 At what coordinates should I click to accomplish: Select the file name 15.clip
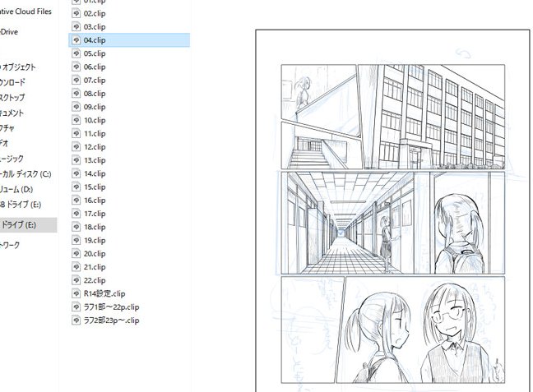tap(95, 187)
